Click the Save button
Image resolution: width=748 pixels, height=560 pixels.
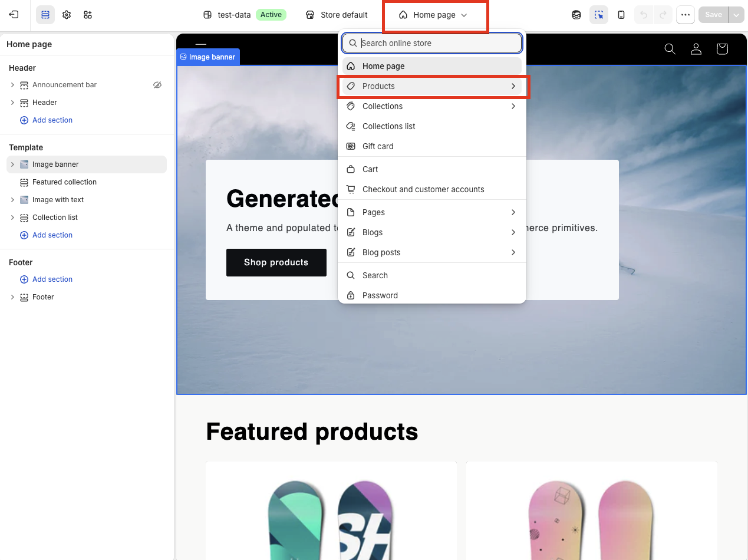713,15
